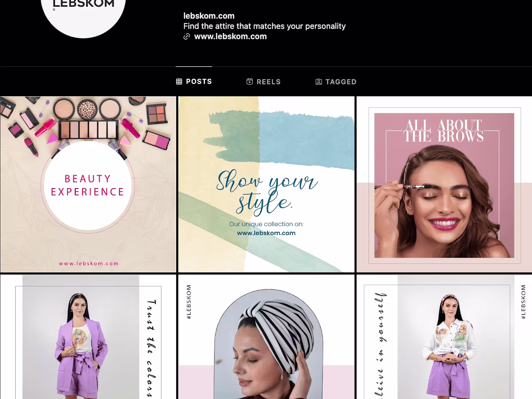Open the striped turban post
Viewport: 532px width, 399px height.
[x=266, y=337]
